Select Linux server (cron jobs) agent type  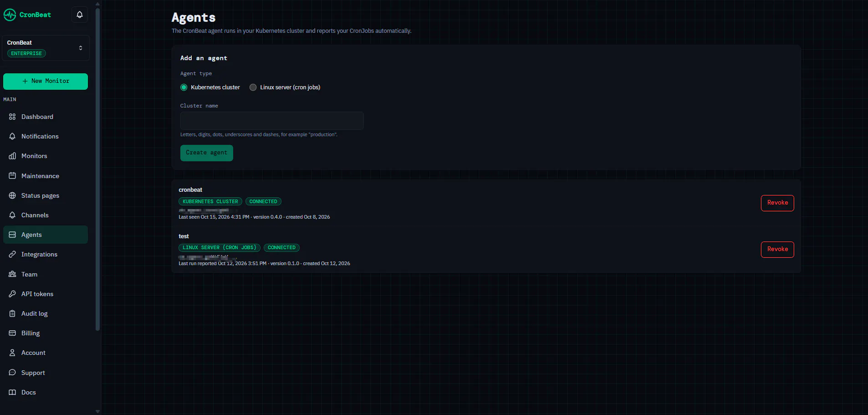[253, 87]
